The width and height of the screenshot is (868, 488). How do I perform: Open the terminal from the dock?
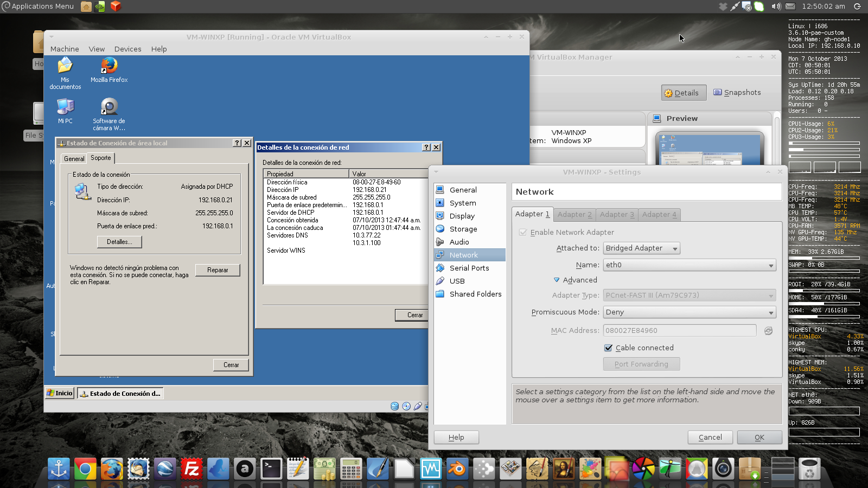[x=271, y=469]
